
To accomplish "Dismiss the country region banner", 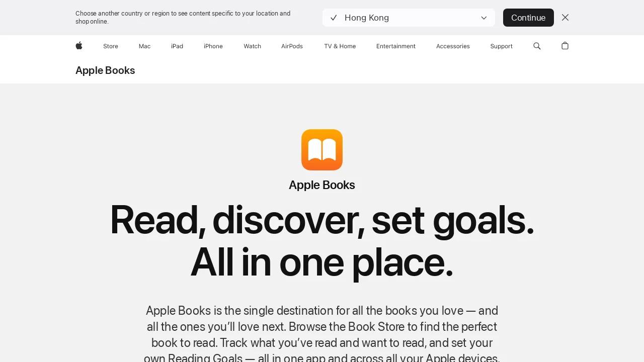I will (565, 18).
